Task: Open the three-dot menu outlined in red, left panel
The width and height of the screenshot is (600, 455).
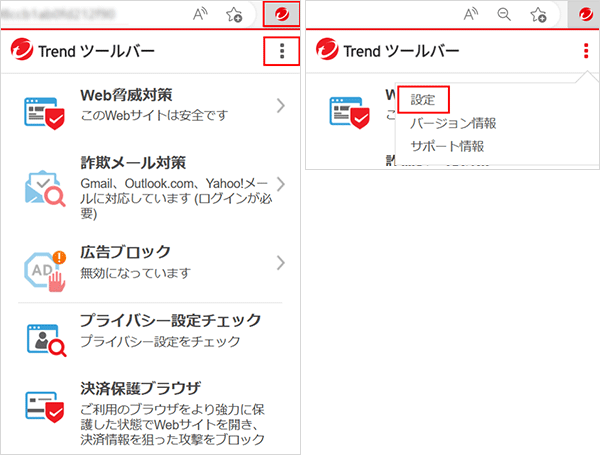Action: [283, 51]
